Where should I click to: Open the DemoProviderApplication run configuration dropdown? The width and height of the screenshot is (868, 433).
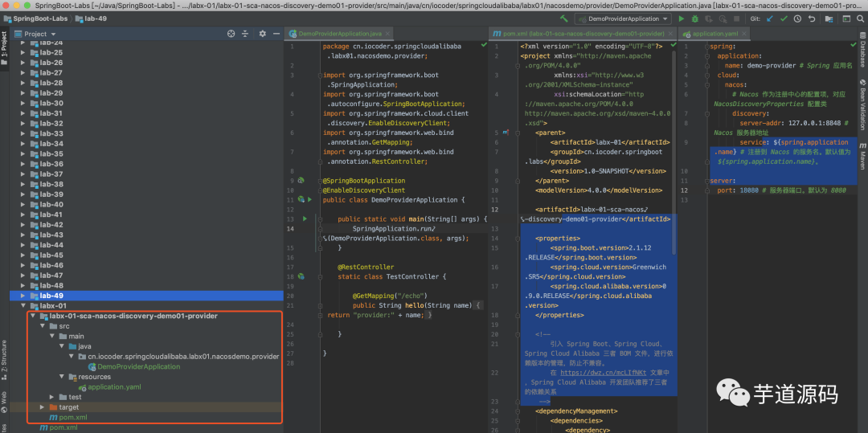623,18
